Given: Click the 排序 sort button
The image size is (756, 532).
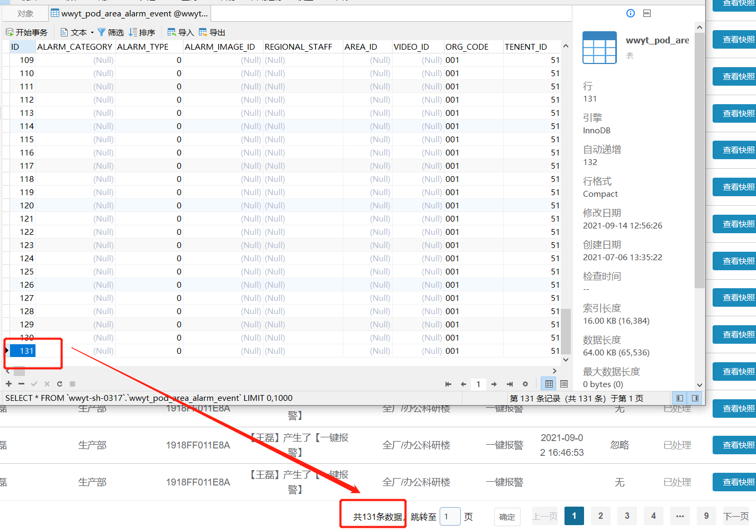Looking at the screenshot, I should (142, 32).
